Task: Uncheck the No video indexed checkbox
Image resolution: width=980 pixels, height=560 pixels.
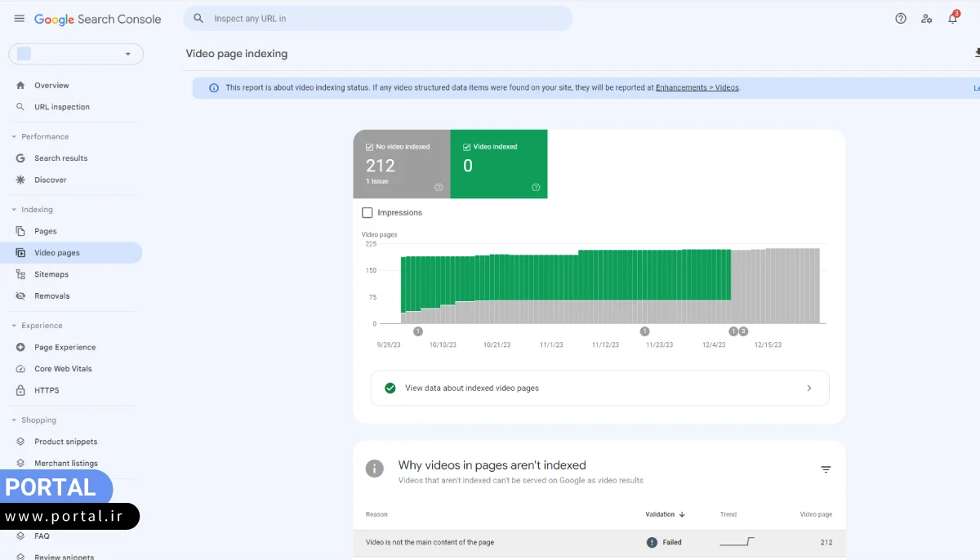Action: pos(370,147)
